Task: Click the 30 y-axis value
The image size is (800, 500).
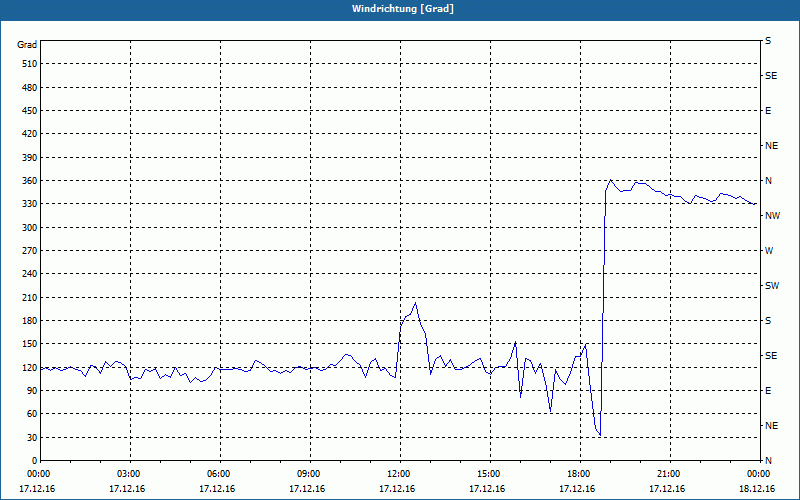Action: pos(32,437)
